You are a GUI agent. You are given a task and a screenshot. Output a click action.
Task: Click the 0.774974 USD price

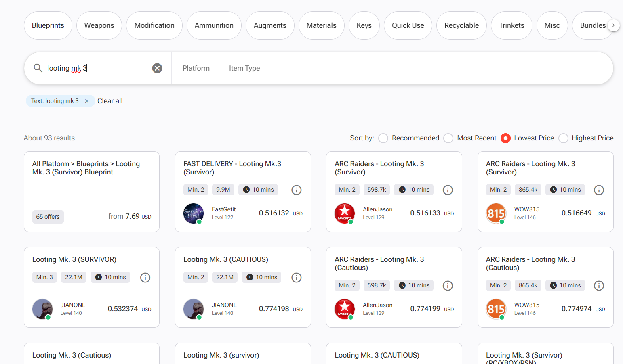[x=583, y=309]
